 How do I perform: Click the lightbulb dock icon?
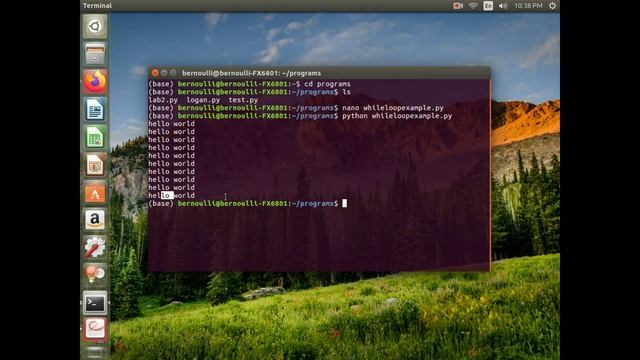95,274
